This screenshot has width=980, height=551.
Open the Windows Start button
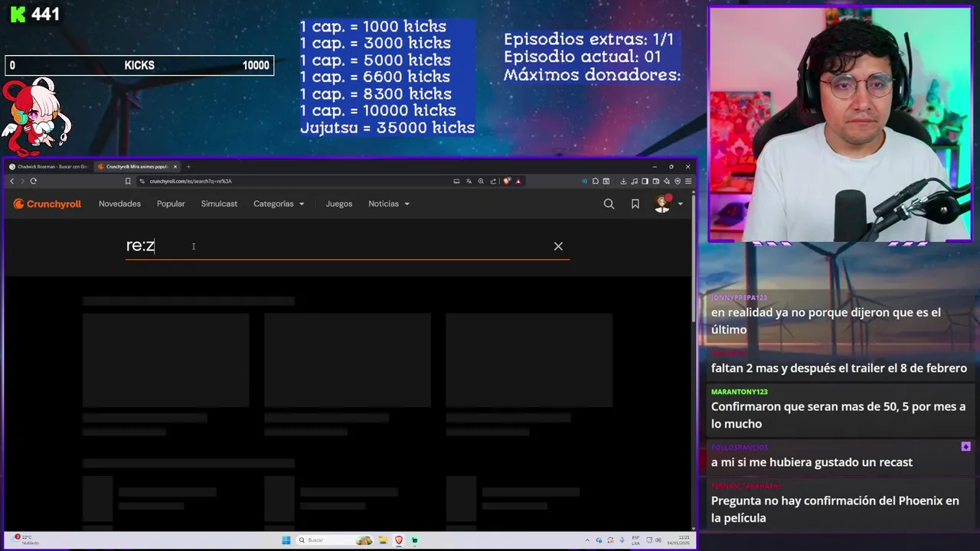point(286,540)
